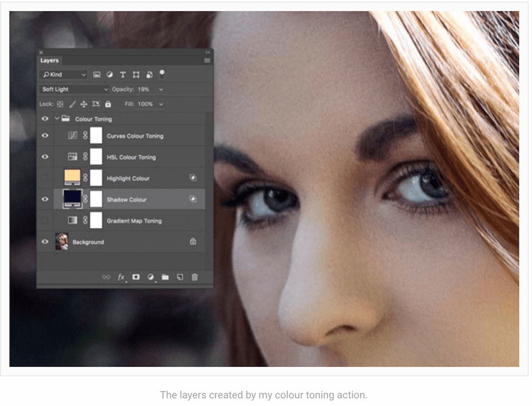Enable Lock Transparent Pixels
This screenshot has width=532, height=406.
click(60, 104)
